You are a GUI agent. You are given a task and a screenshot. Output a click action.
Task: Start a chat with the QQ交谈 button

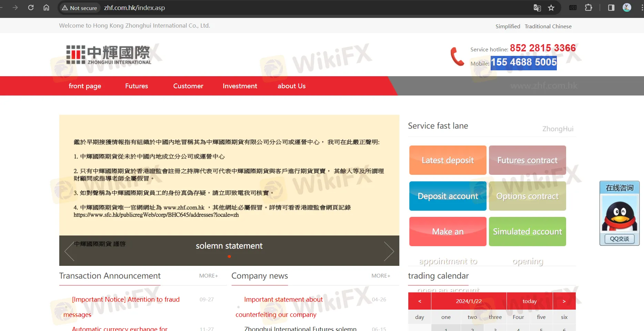(619, 239)
